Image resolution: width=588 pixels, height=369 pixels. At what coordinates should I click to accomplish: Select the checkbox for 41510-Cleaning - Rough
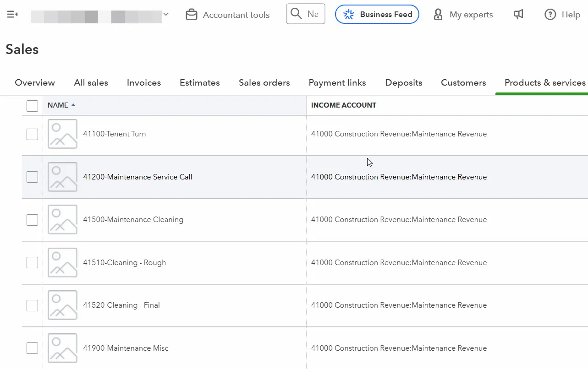tap(32, 262)
